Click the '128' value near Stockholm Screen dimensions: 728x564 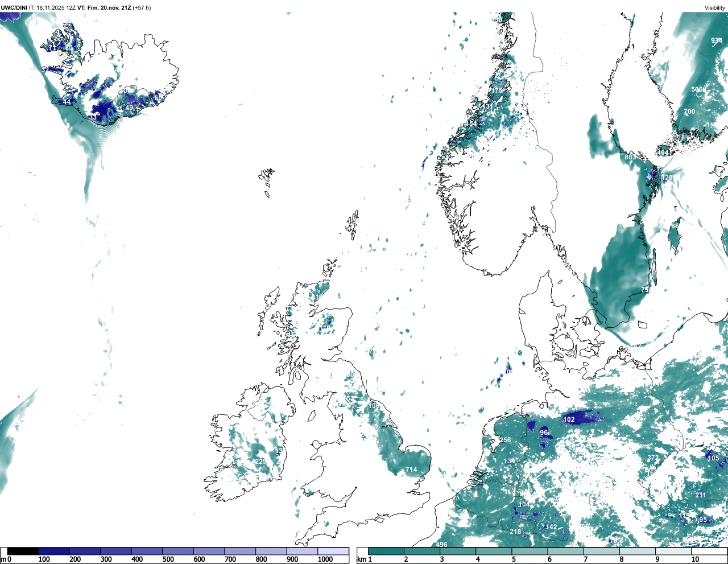pyautogui.click(x=667, y=178)
